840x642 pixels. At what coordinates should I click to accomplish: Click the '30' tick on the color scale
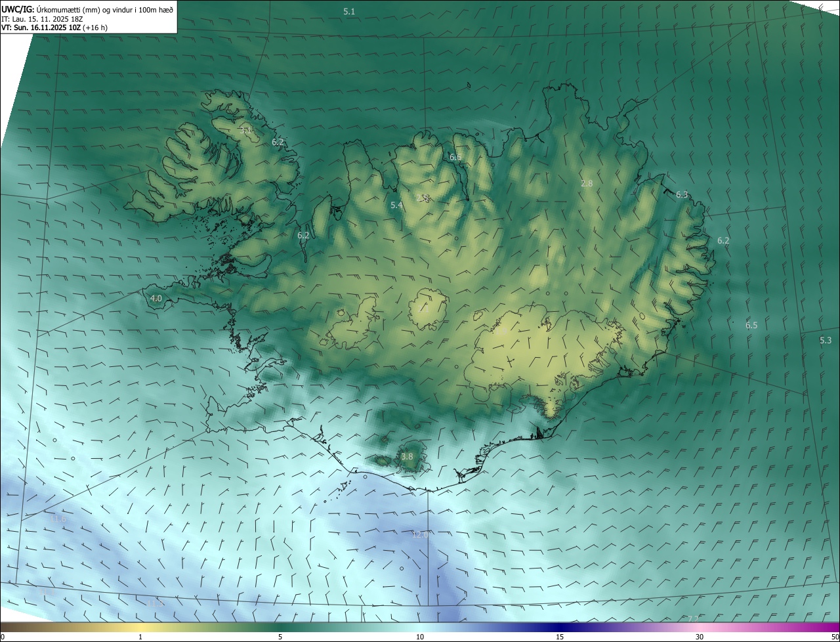(x=700, y=637)
